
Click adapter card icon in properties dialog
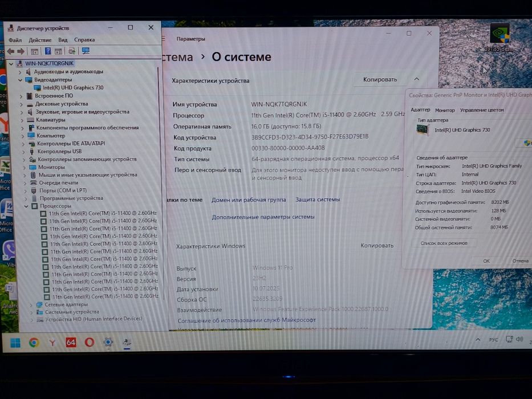coord(423,130)
